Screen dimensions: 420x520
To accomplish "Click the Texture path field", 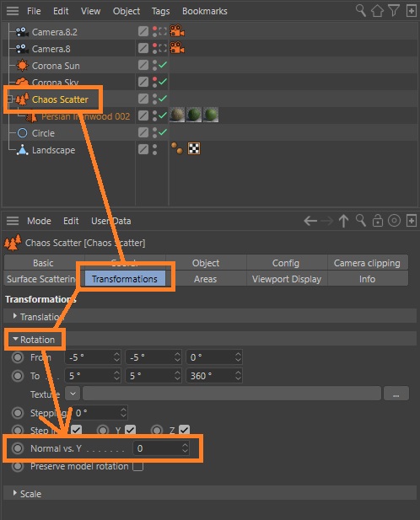I will point(232,394).
